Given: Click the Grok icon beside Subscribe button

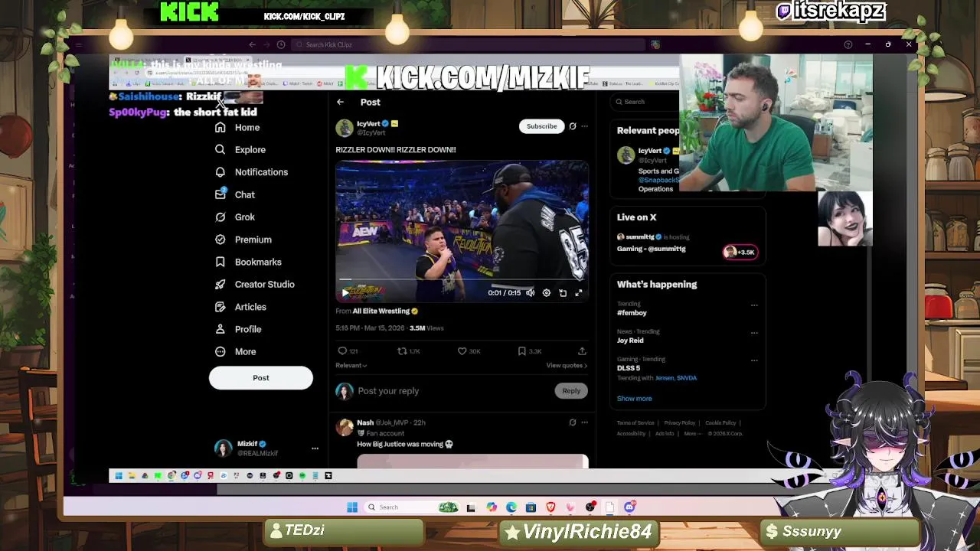Looking at the screenshot, I should click(573, 126).
